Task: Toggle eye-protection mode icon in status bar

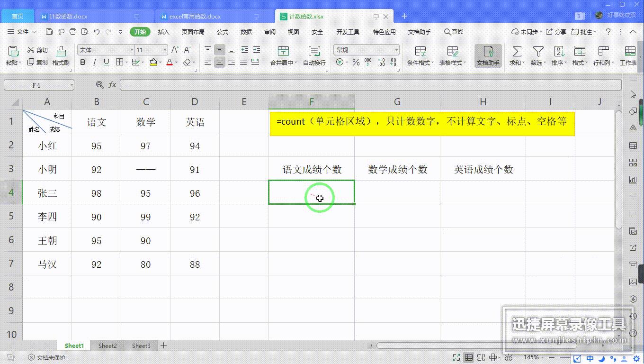Action: coord(509,357)
